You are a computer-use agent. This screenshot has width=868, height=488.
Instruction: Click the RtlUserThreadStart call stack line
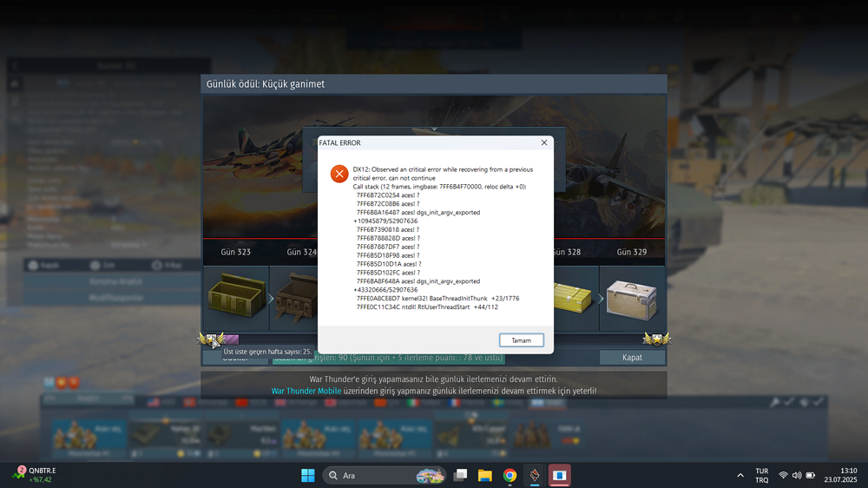[x=427, y=307]
